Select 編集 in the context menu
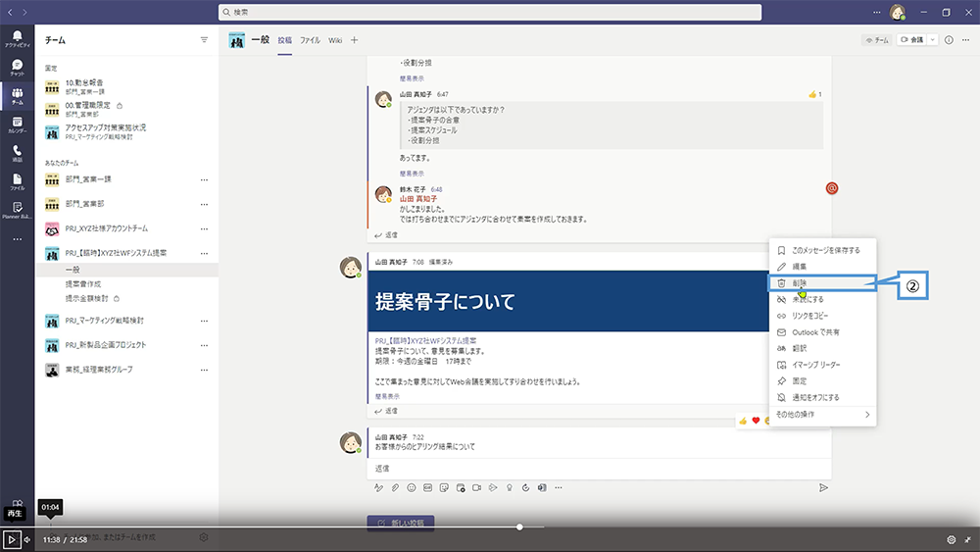The height and width of the screenshot is (552, 980). coord(822,267)
